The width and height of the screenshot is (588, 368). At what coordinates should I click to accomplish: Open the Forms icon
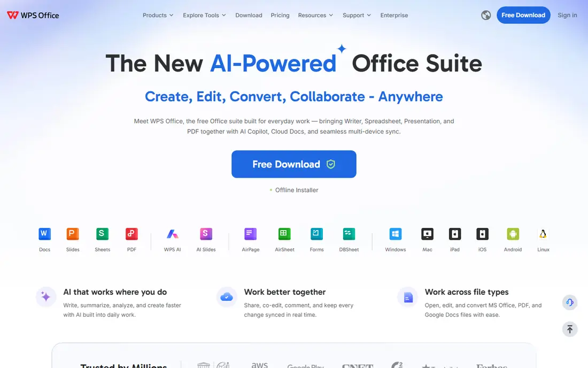pos(316,234)
